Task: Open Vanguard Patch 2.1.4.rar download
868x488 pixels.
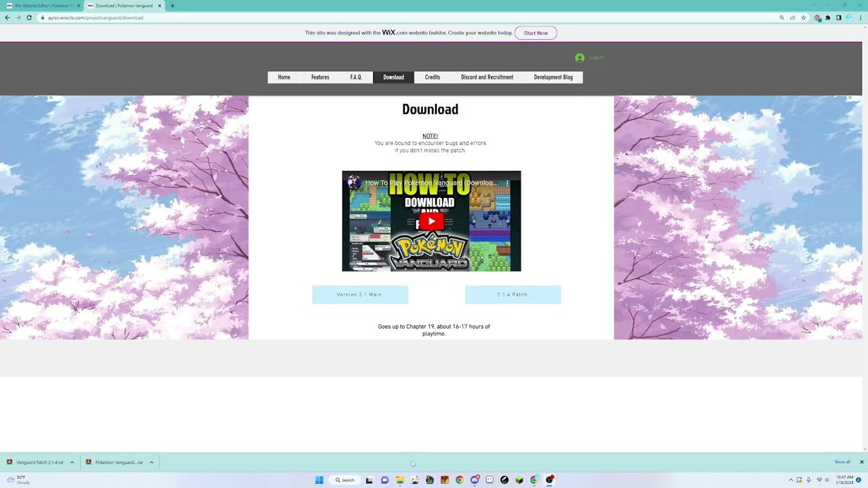Action: point(35,462)
